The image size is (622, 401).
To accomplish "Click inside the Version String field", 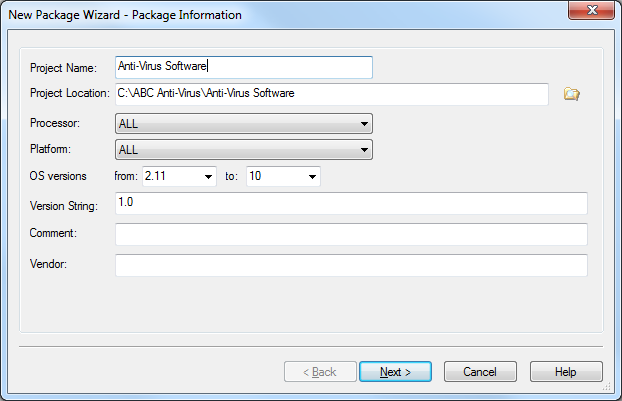I will [351, 203].
